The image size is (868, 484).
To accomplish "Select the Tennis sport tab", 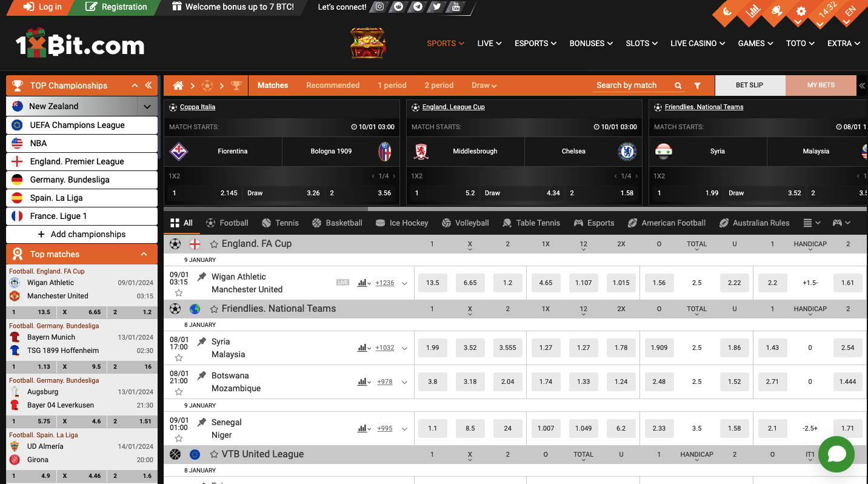I will point(280,223).
